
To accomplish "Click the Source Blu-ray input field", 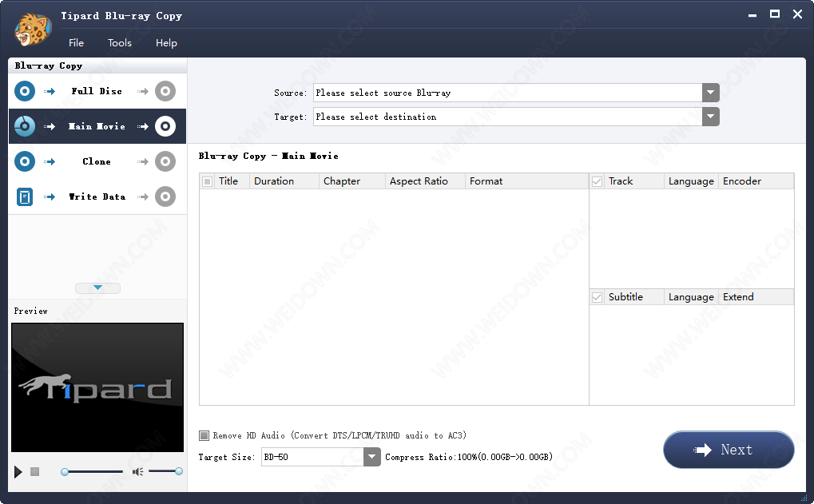I will coord(508,93).
